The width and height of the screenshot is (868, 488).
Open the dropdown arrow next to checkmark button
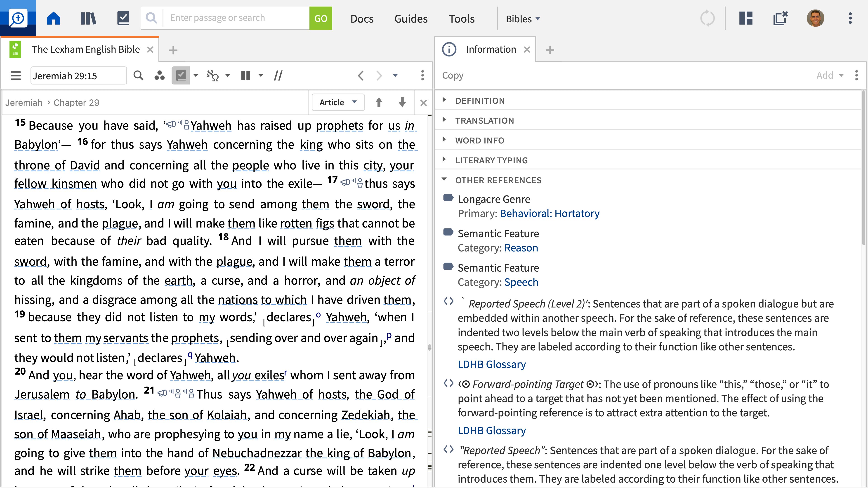tap(196, 75)
